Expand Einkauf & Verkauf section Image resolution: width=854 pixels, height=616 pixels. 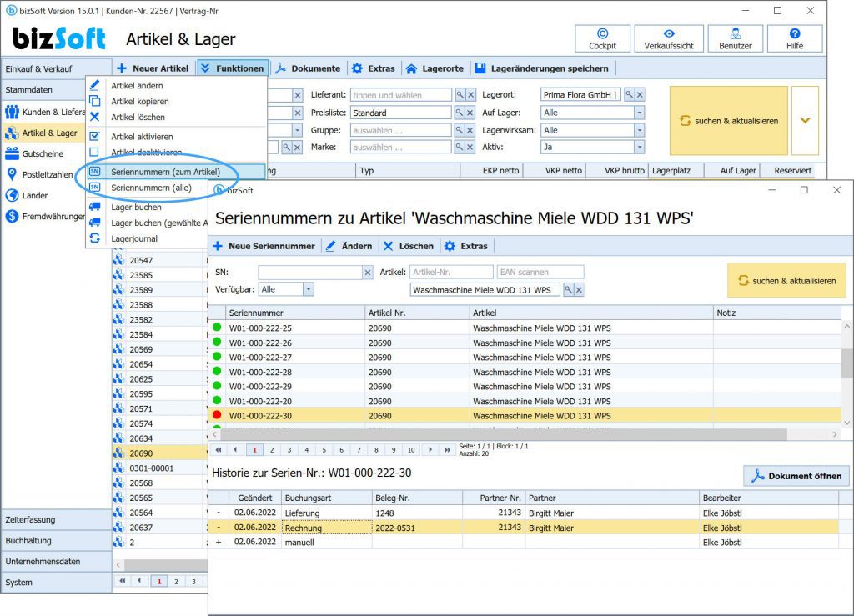coord(57,68)
